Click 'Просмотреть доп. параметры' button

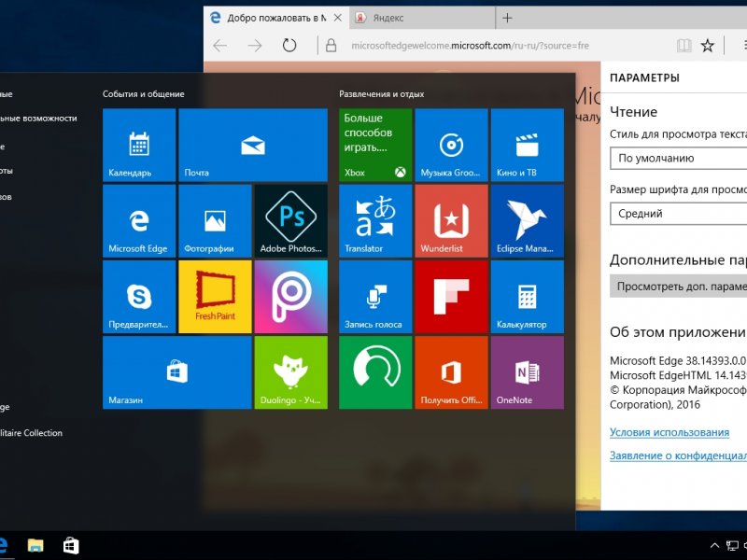point(679,287)
